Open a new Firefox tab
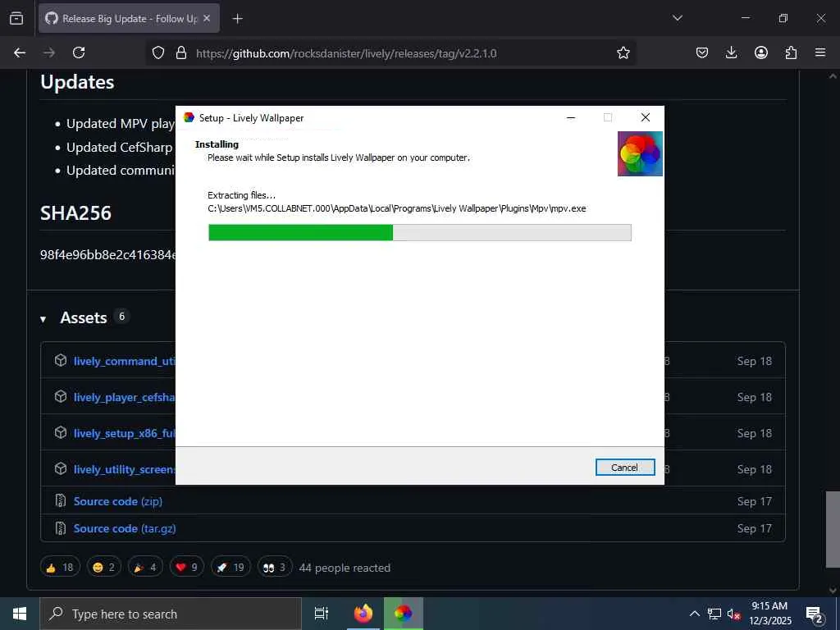Image resolution: width=840 pixels, height=630 pixels. coord(237,19)
